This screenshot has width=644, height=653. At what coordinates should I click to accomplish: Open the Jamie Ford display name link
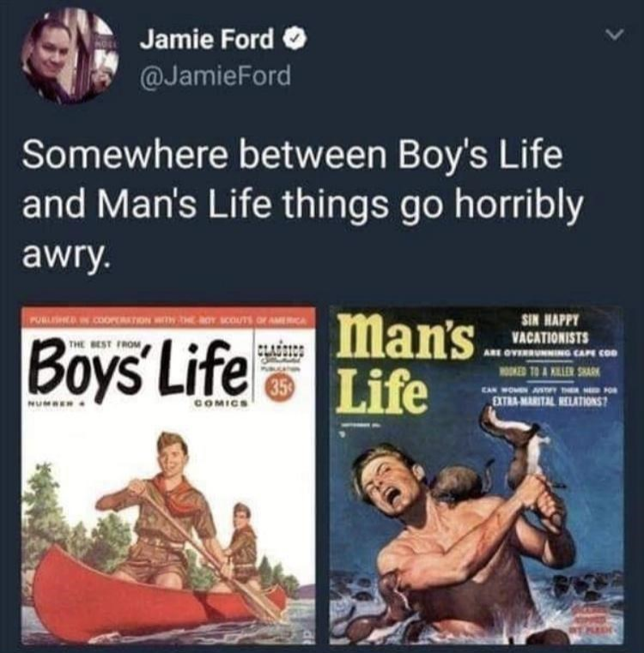coord(207,39)
